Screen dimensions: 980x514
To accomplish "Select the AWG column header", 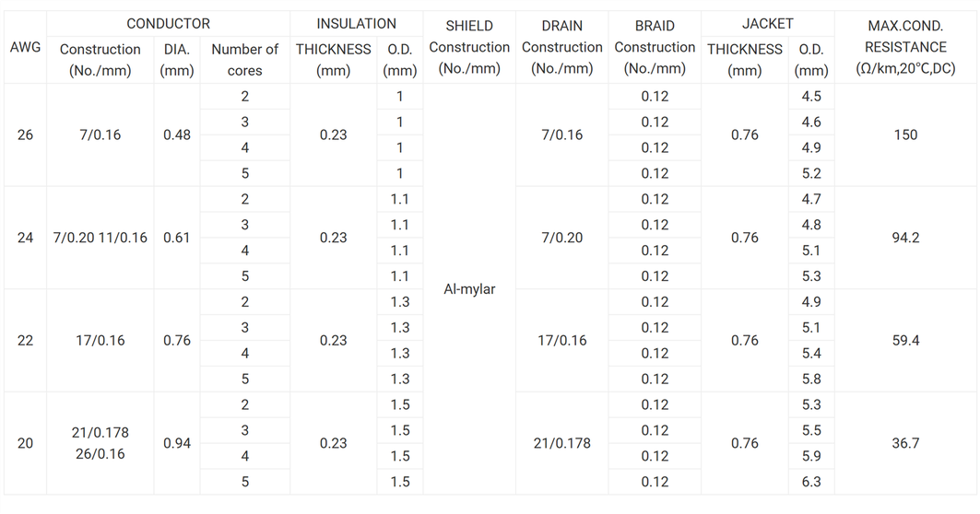I will [25, 47].
